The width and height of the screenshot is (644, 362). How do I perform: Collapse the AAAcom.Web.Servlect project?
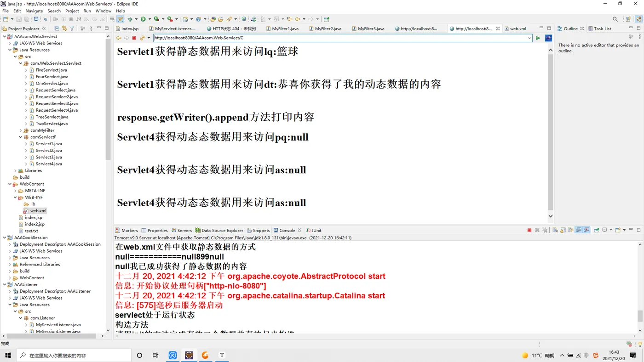coord(5,36)
